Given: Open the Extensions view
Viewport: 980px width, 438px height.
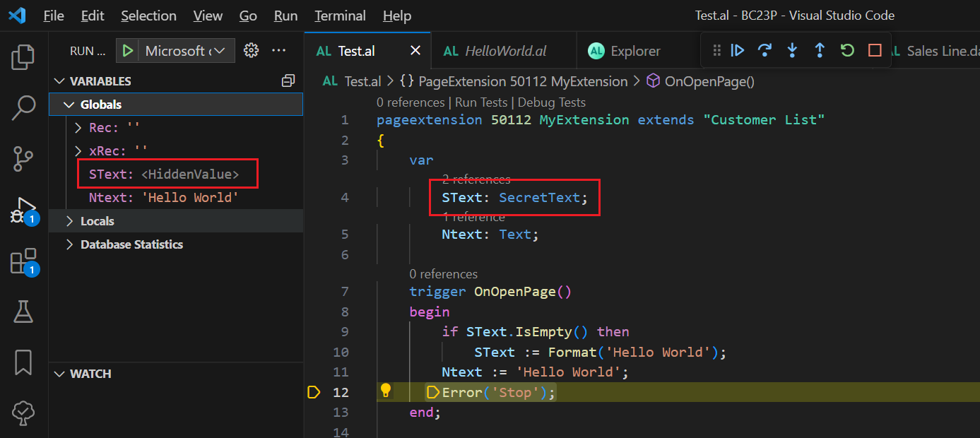Looking at the screenshot, I should (x=23, y=261).
